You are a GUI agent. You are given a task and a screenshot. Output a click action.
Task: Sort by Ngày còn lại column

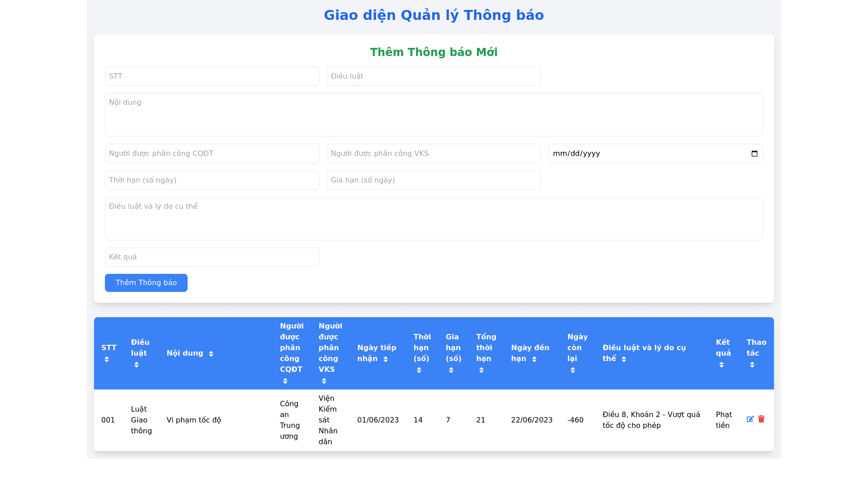tap(572, 370)
